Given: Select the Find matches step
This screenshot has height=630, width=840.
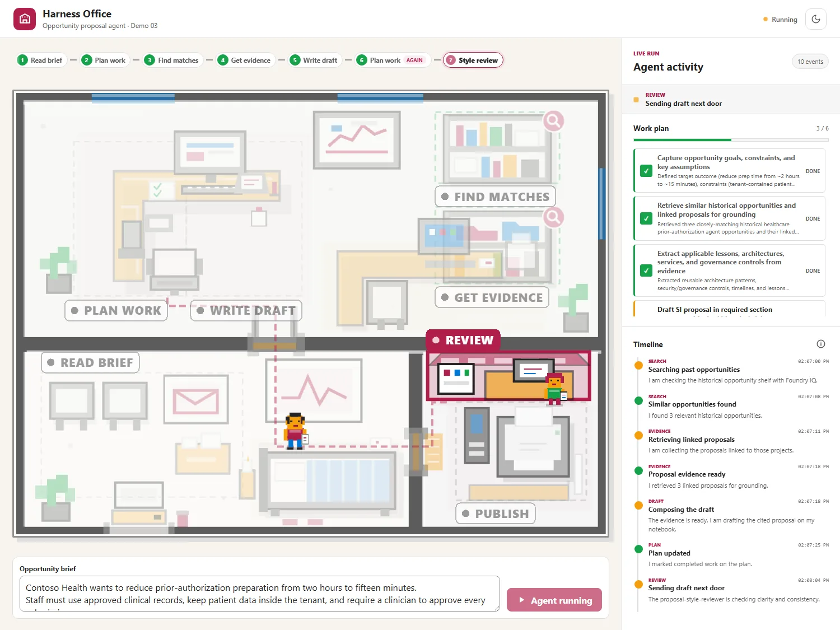Looking at the screenshot, I should pos(172,60).
